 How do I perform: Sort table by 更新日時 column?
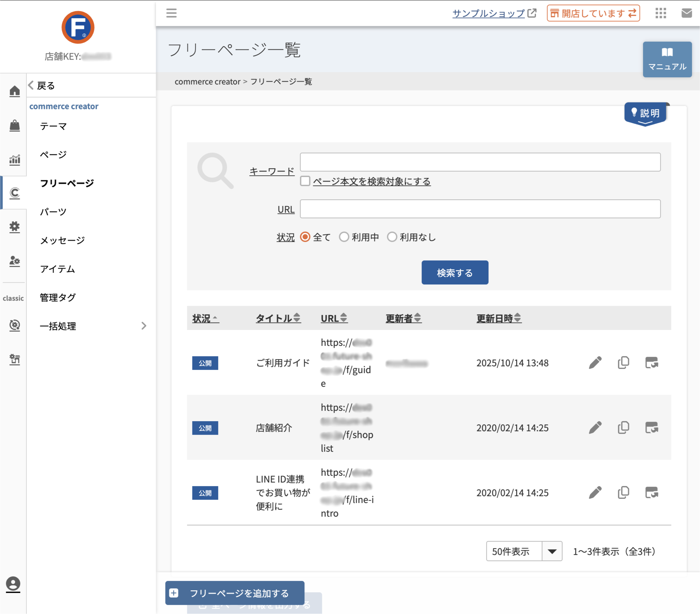pyautogui.click(x=498, y=318)
